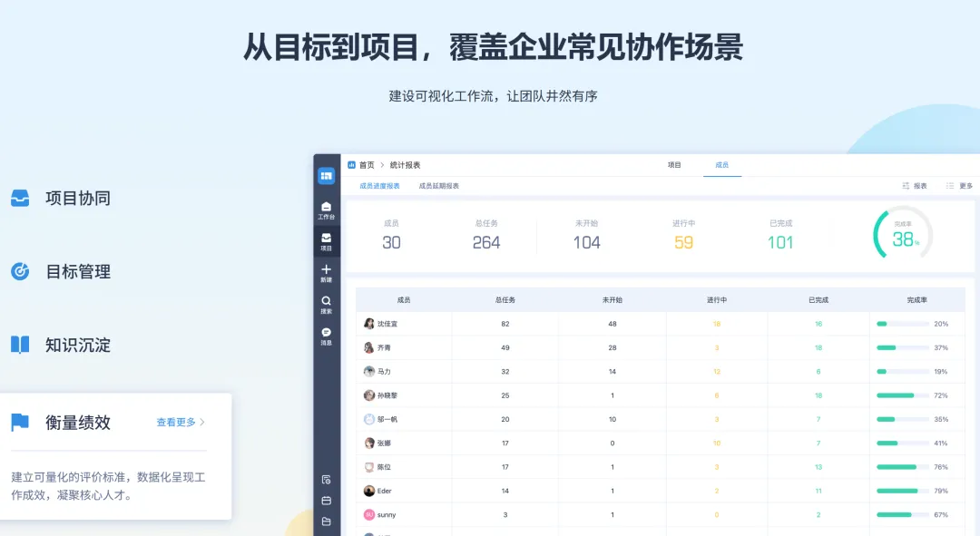Open 消息 messages in the sidebar
The image size is (980, 536).
(x=327, y=336)
